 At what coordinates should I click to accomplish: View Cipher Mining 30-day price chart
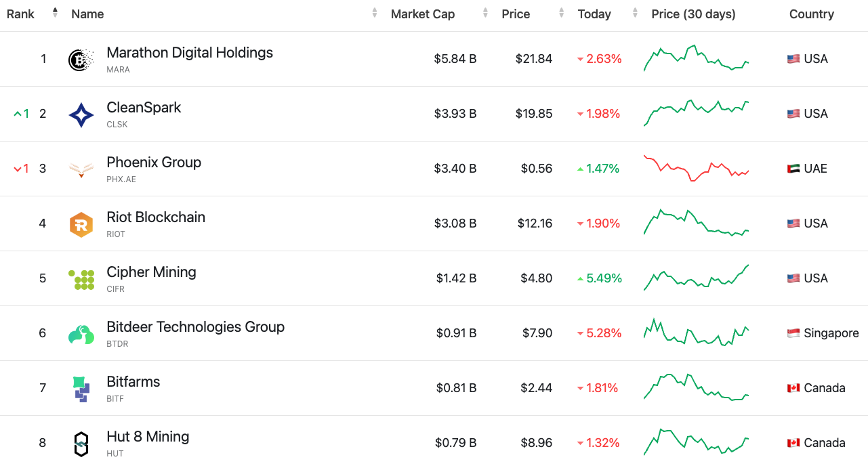click(696, 278)
